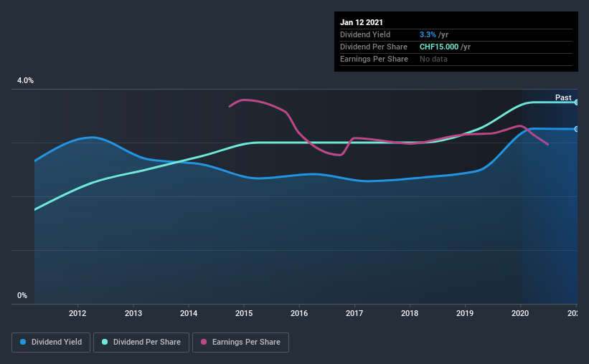Click the 2013 x-axis label
Screen dimensions: 589x364
pyautogui.click(x=133, y=313)
